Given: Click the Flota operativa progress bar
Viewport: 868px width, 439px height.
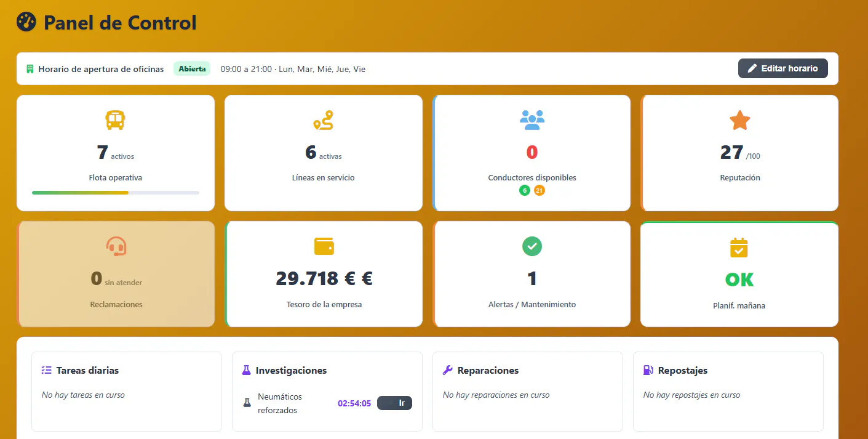Looking at the screenshot, I should coord(116,193).
